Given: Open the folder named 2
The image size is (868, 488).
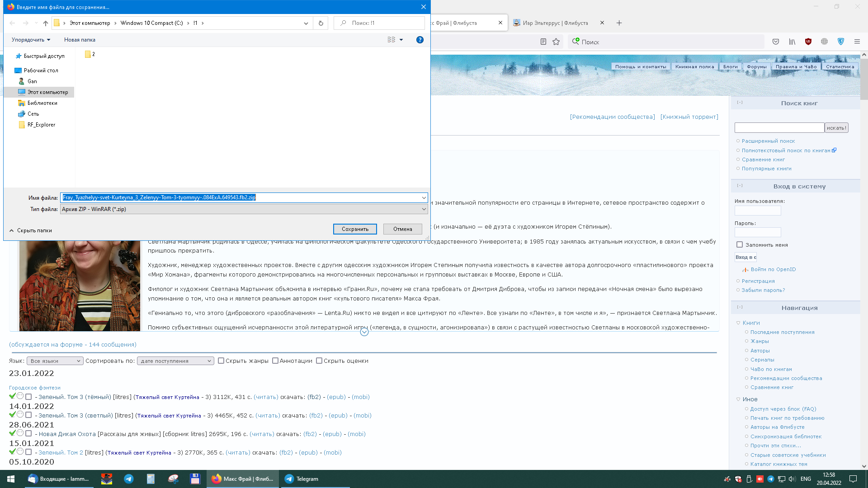Looking at the screenshot, I should [x=90, y=54].
